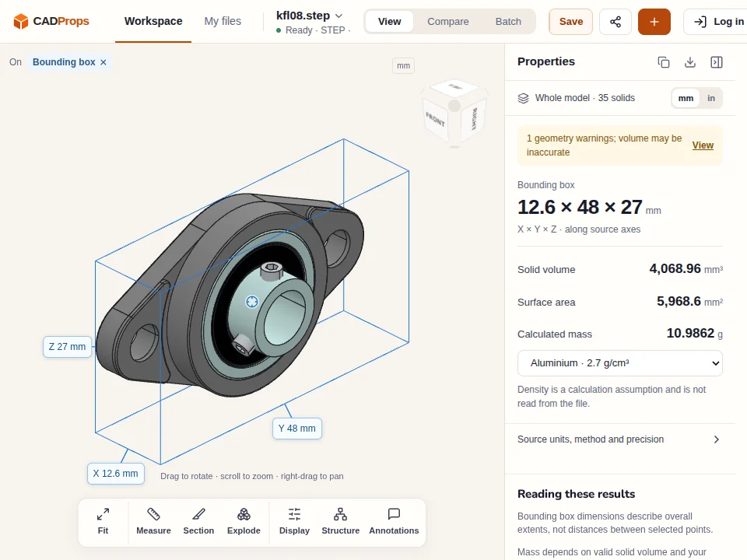Click the Whole model layers icon

click(x=523, y=98)
